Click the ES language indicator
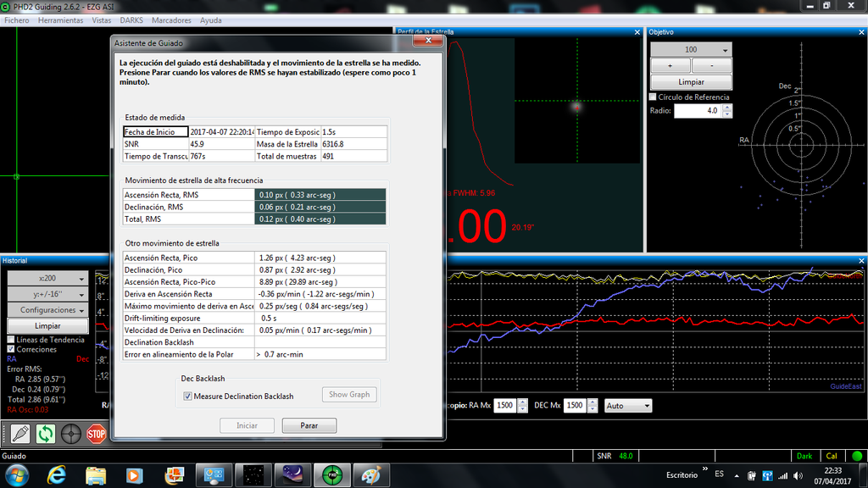Screen dimensions: 868x488 (x=719, y=474)
